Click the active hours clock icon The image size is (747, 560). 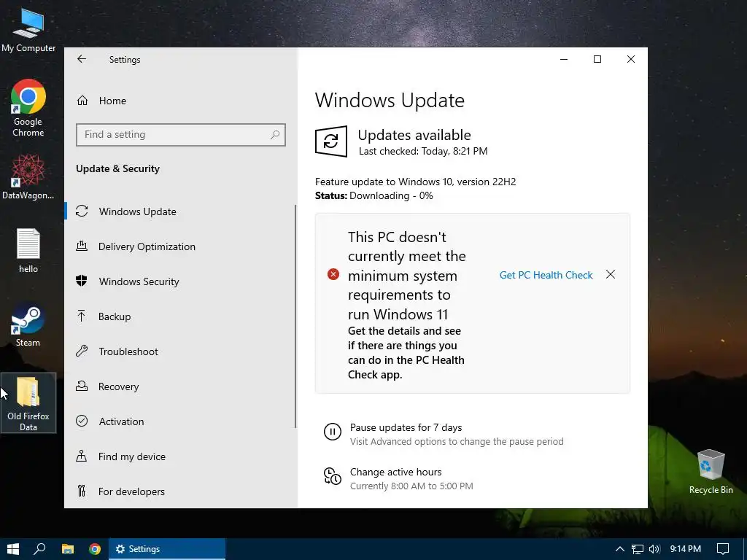333,476
